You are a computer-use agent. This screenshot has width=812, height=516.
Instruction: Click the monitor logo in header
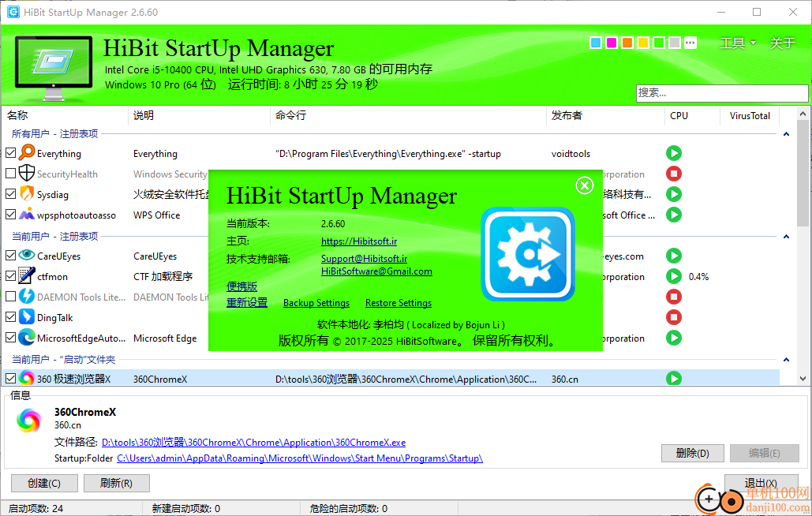[54, 67]
